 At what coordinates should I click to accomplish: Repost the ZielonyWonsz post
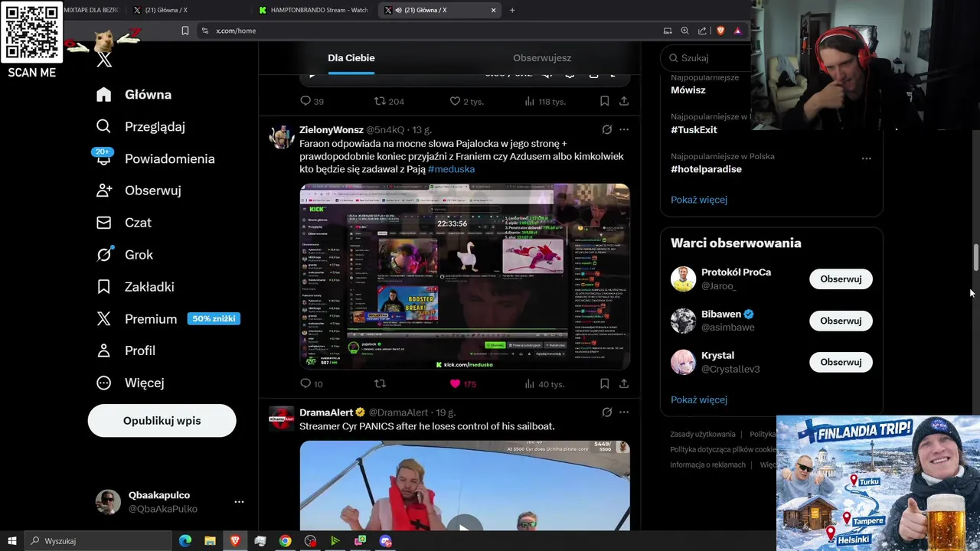(380, 383)
